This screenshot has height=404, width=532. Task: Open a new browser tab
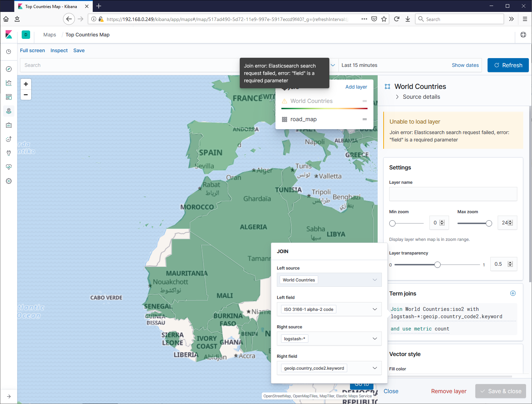coord(99,6)
